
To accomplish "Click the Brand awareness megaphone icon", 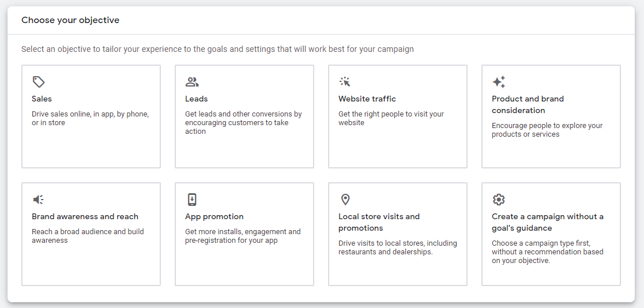I will tap(39, 200).
